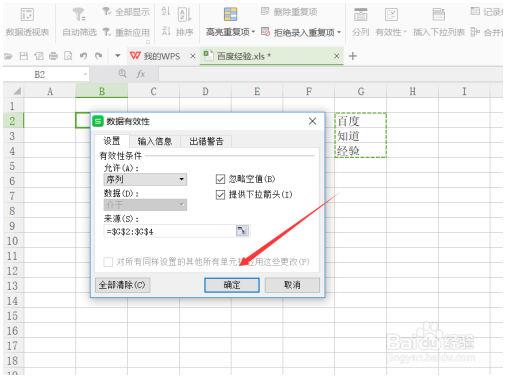The image size is (506, 378).
Task: Click the print icon in quick toolbar
Action: (x=53, y=56)
